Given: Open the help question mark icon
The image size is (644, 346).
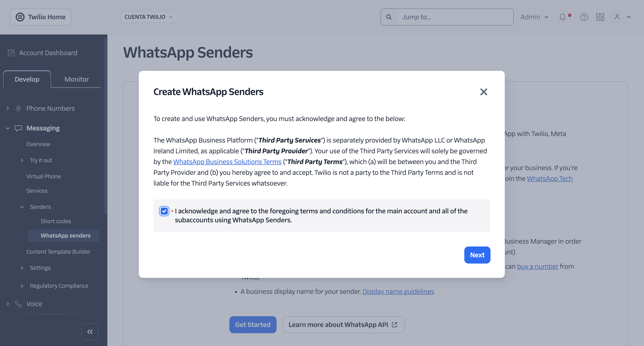Looking at the screenshot, I should point(584,17).
